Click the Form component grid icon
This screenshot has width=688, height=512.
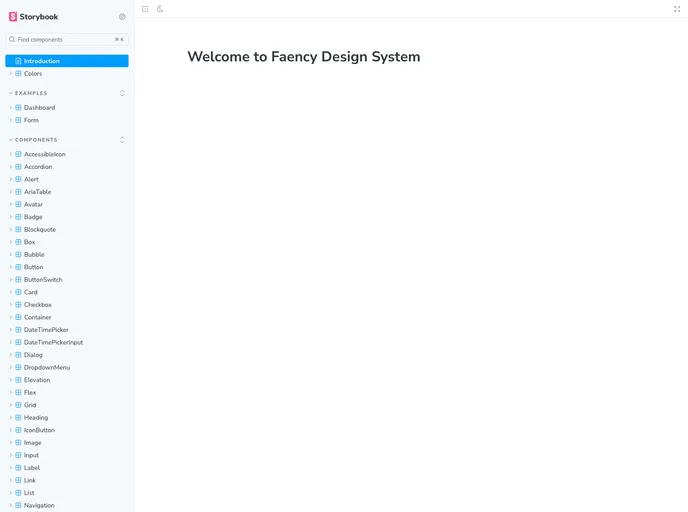click(18, 120)
